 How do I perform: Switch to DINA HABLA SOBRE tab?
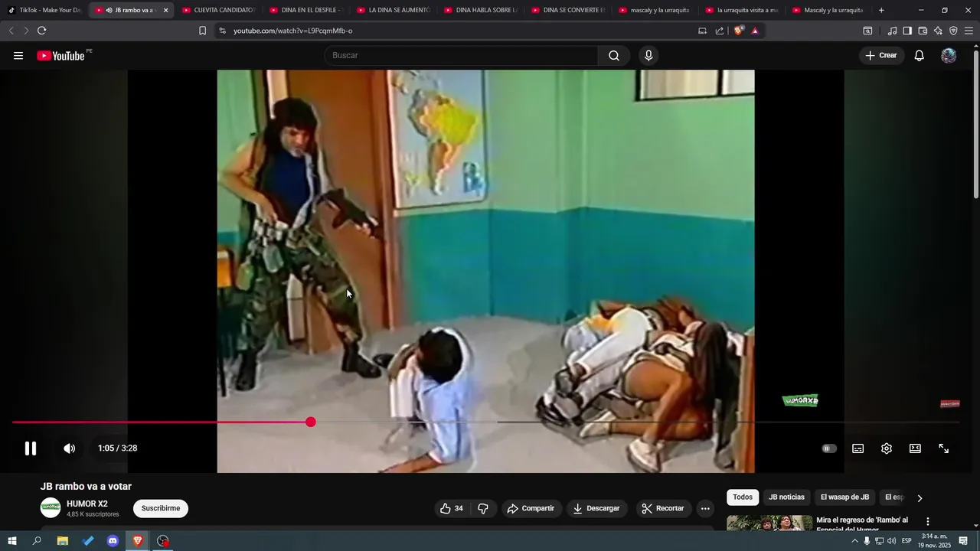click(x=480, y=10)
